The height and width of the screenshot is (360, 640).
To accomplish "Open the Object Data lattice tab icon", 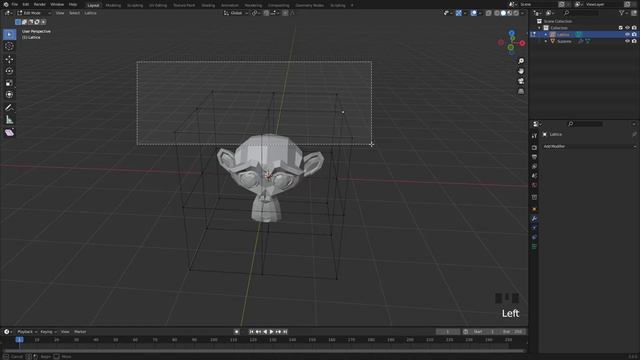I will tap(534, 247).
